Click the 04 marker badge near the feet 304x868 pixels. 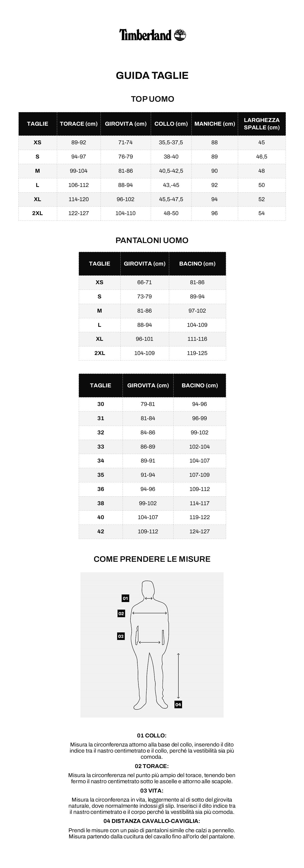coord(178,704)
